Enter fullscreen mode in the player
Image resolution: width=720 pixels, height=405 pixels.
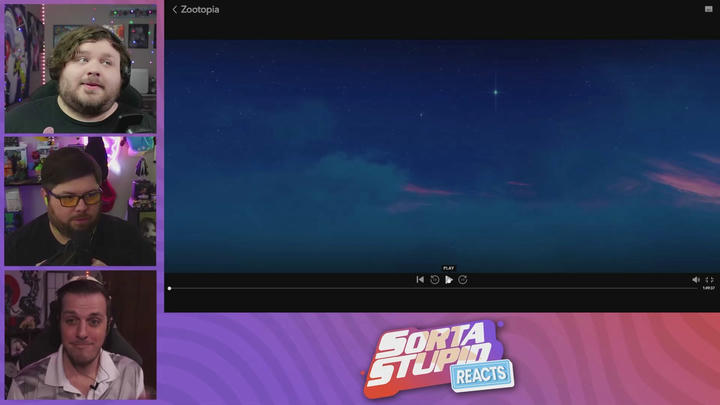coord(709,280)
